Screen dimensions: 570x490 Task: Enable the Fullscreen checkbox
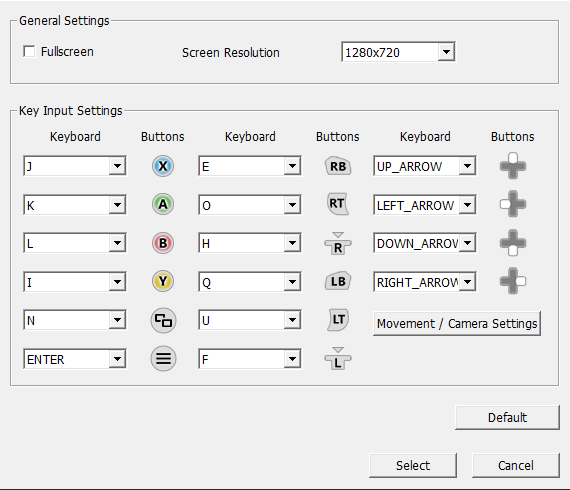coord(29,51)
